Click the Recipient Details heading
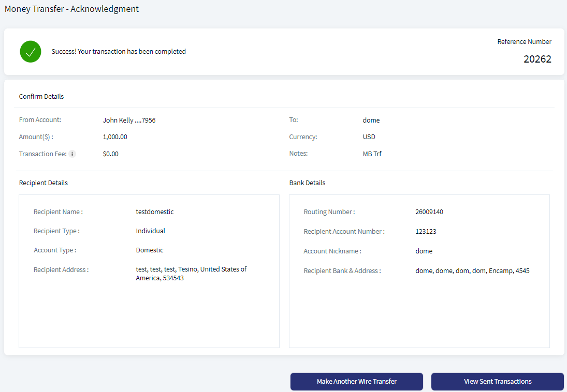This screenshot has height=392, width=567. pyautogui.click(x=43, y=183)
